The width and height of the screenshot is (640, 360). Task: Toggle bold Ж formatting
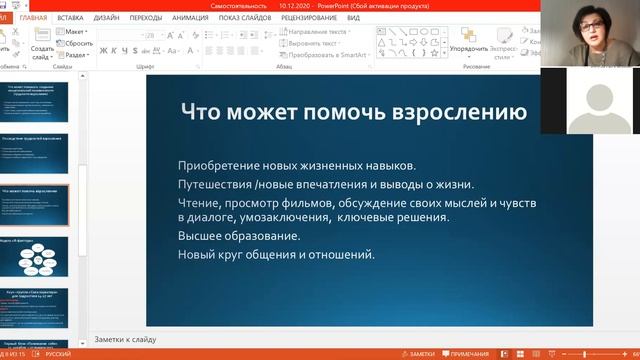(103, 51)
